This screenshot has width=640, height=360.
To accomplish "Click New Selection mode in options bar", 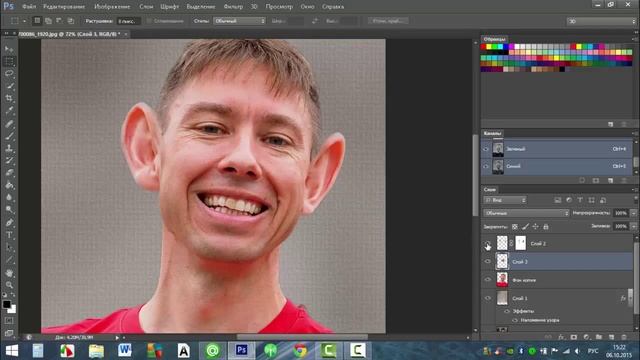I will pyautogui.click(x=37, y=20).
